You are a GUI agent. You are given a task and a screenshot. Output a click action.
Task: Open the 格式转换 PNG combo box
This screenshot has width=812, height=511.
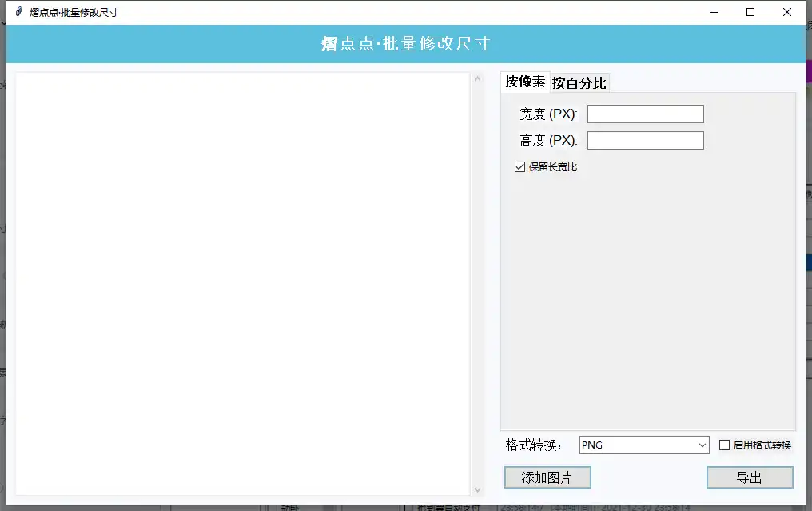[637, 445]
